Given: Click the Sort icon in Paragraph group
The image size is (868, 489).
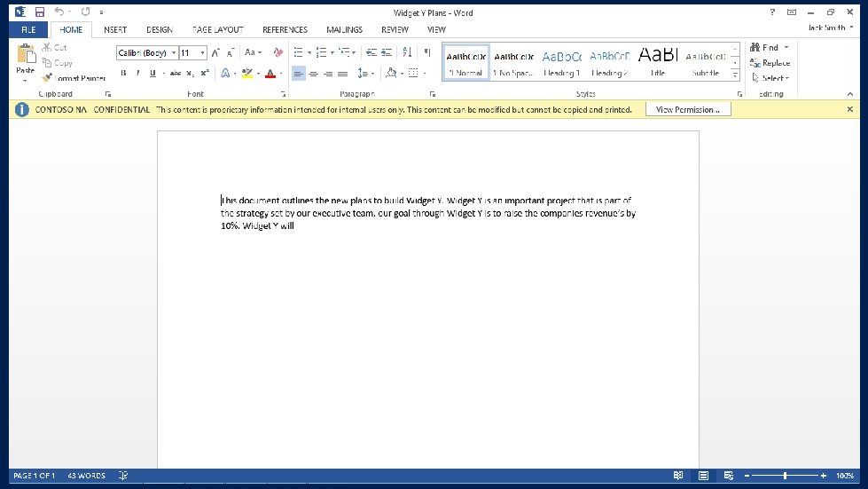Looking at the screenshot, I should [407, 52].
